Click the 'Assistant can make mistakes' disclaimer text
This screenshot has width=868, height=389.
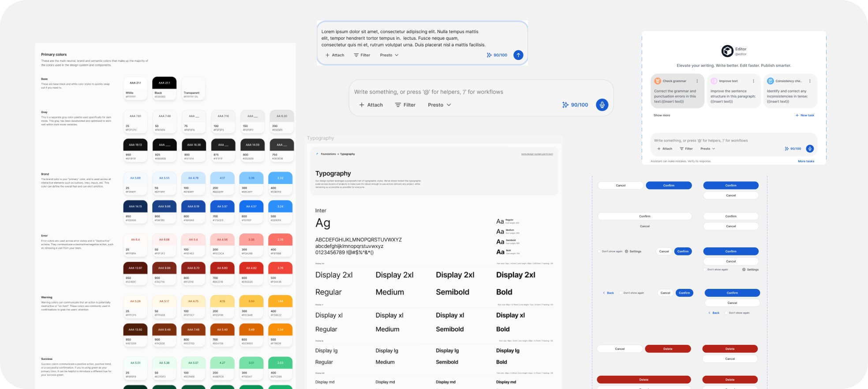tap(681, 161)
